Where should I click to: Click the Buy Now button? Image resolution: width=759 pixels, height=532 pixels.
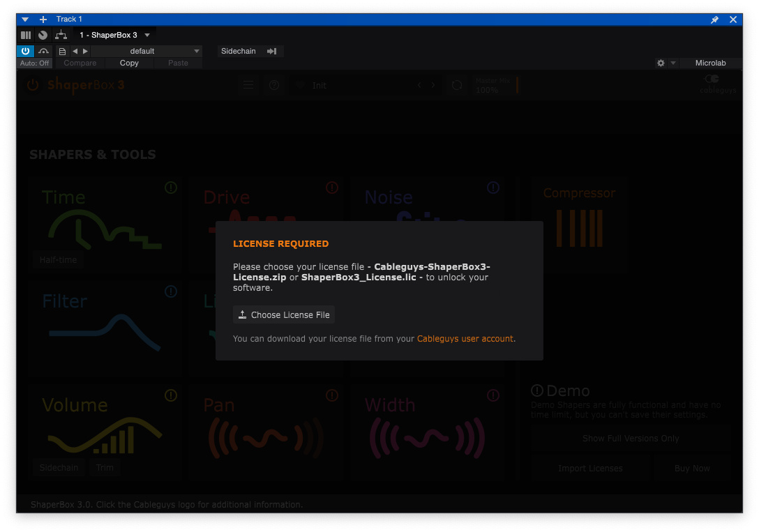[692, 468]
